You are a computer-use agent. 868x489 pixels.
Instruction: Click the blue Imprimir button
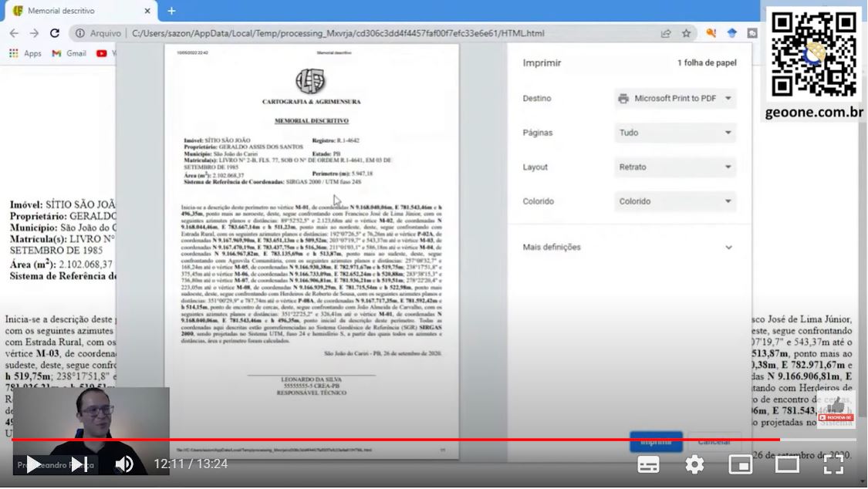coord(656,442)
